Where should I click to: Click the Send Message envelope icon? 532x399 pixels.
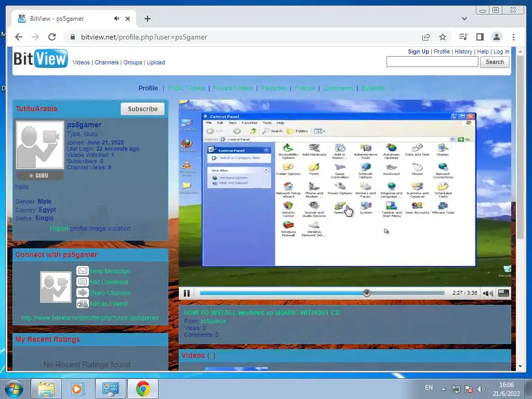(83, 271)
